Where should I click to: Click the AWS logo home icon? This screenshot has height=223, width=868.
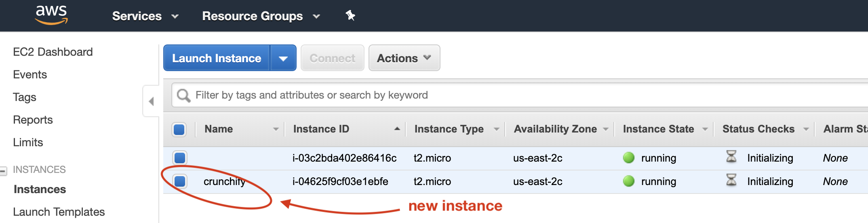point(51,15)
